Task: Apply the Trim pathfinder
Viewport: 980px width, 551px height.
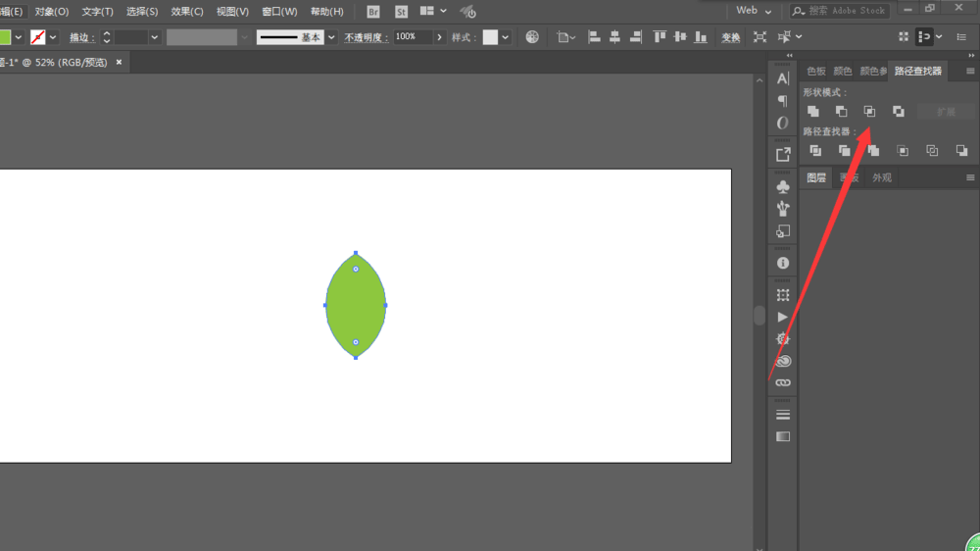Action: (845, 151)
